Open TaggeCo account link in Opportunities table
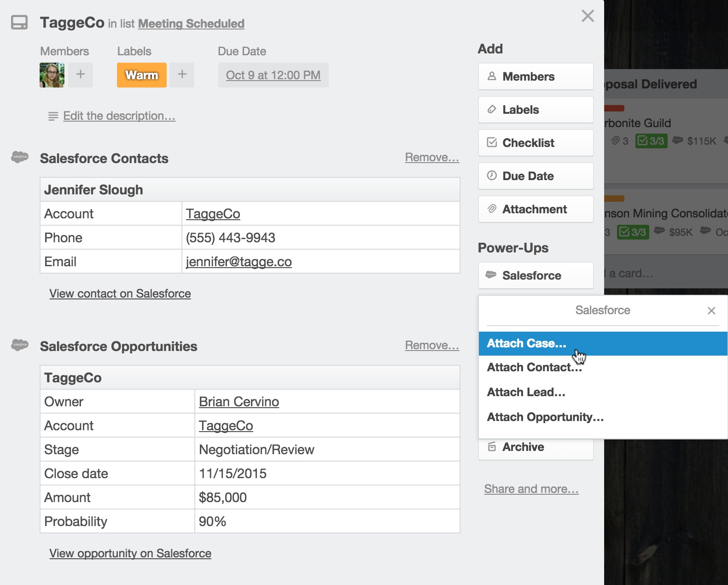 (226, 426)
